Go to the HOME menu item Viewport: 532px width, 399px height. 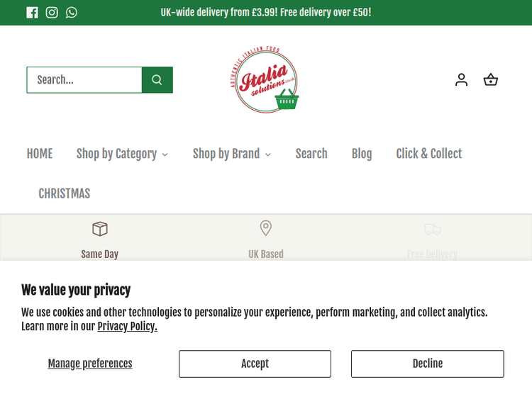[x=40, y=154]
